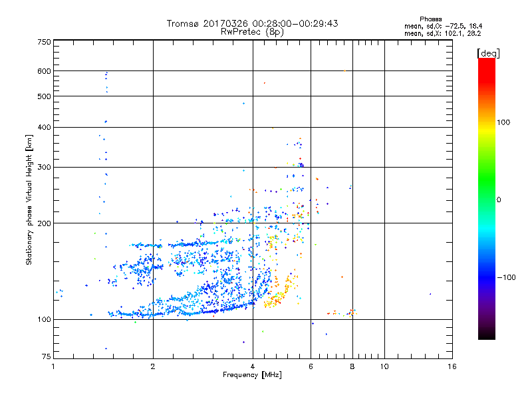This screenshot has width=532, height=399.
Task: Click the 'Frequency [MHz]' axis label
Action: click(x=252, y=375)
